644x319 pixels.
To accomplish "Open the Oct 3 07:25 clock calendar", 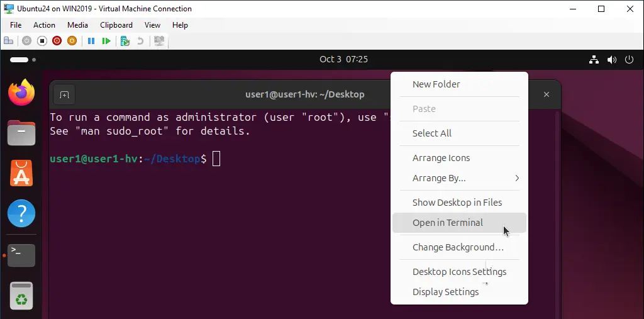I will (x=343, y=59).
